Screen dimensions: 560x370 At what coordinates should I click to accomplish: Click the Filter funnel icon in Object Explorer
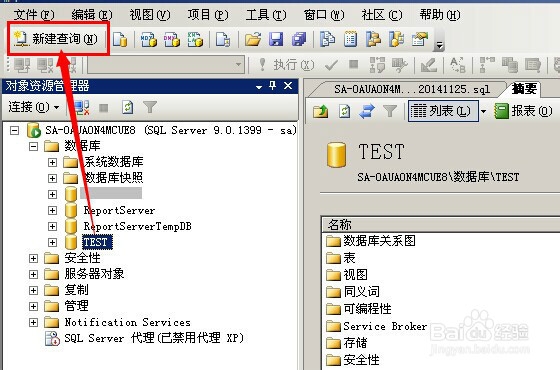pyautogui.click(x=150, y=107)
